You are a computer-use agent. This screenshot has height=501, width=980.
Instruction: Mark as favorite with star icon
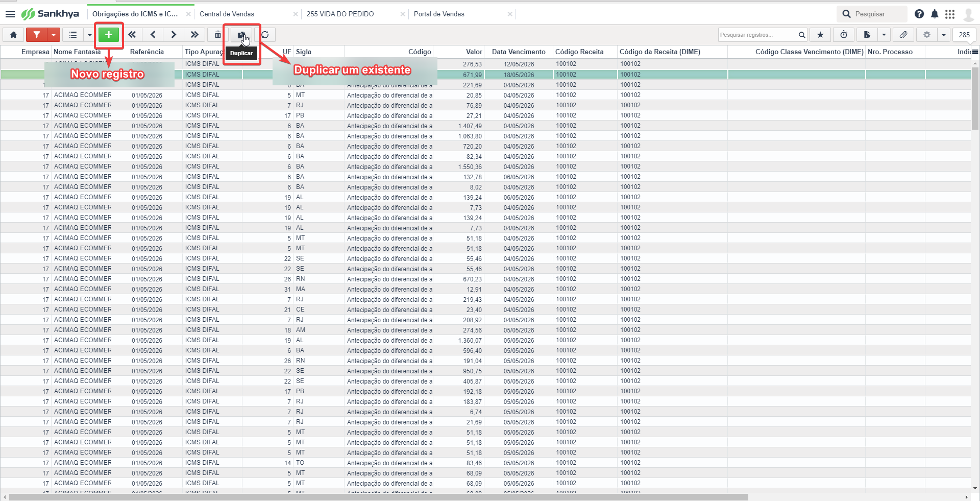point(820,35)
